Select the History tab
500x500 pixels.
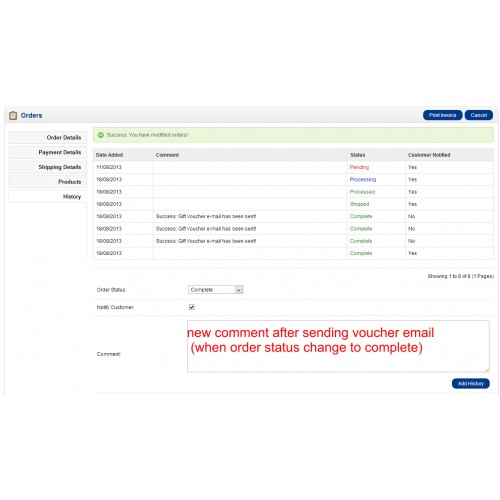tap(47, 197)
